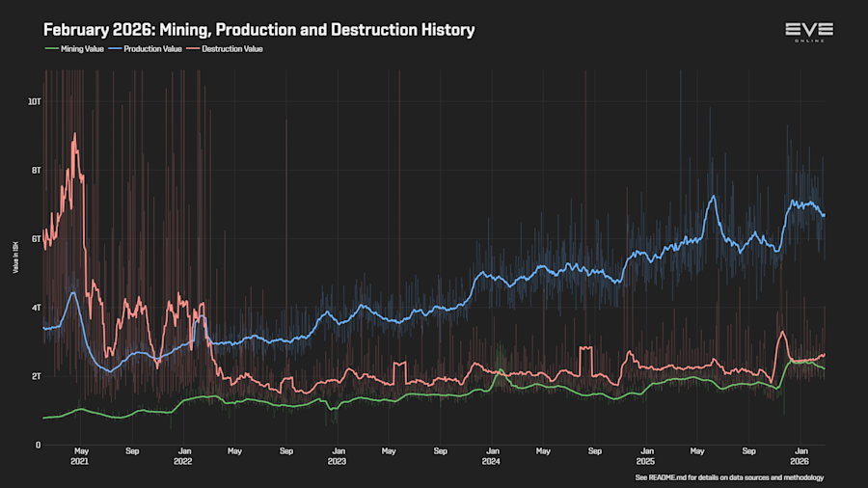Select the 2T y-axis label
Viewport: 868px width, 488px height.
(36, 376)
